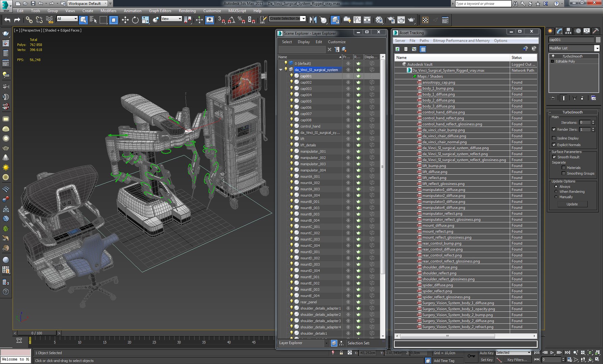Toggle the Angle Snap icon
Image resolution: width=603 pixels, height=364 pixels.
(x=231, y=20)
